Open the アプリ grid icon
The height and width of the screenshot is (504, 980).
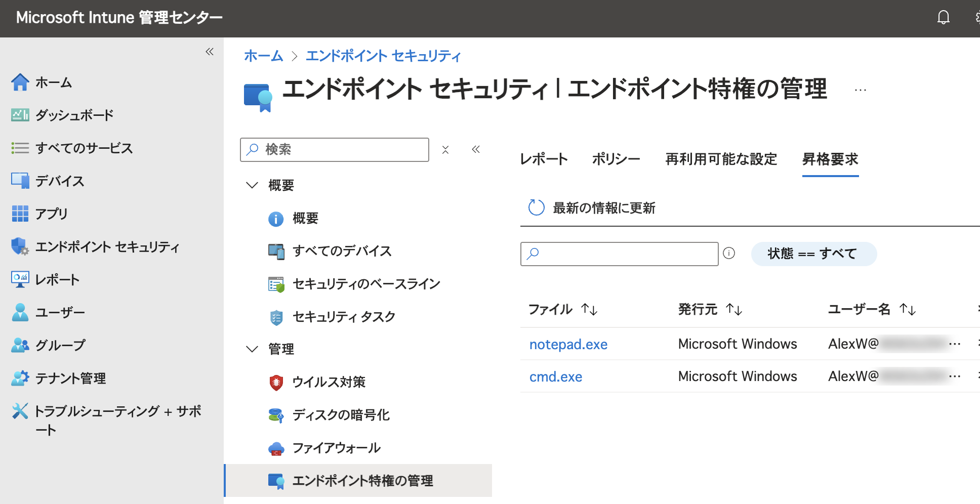(x=20, y=214)
